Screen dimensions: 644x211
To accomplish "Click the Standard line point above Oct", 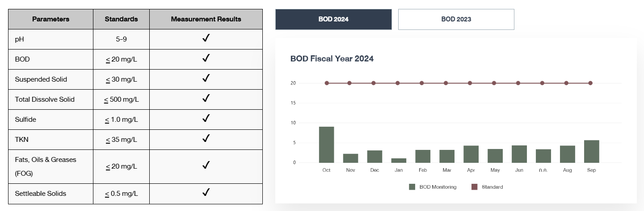I will [x=327, y=83].
